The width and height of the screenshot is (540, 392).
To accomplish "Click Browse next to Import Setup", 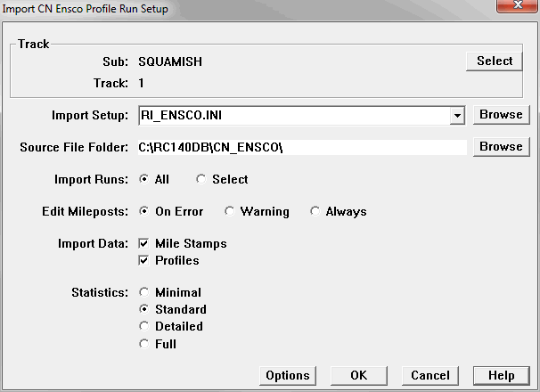I will [501, 115].
